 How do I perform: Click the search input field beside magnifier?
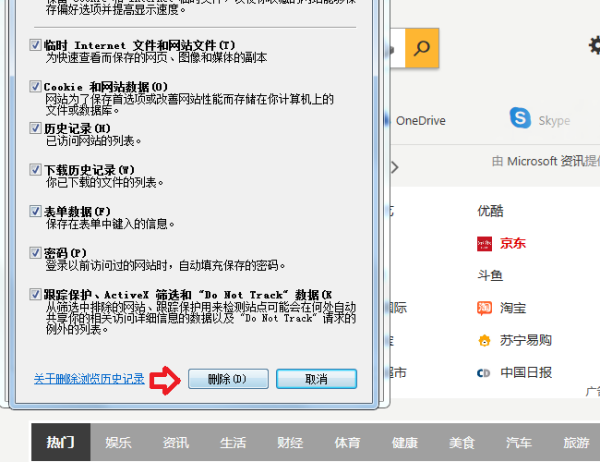click(x=397, y=48)
